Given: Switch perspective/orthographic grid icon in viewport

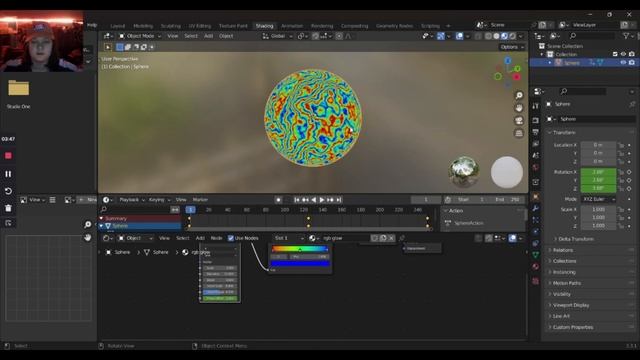Looking at the screenshot, I should pos(519,133).
